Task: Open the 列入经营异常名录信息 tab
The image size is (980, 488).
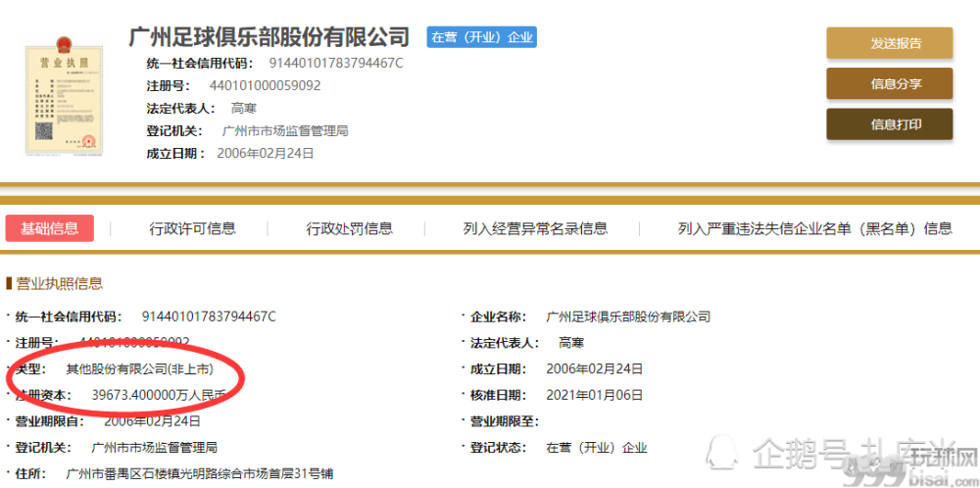Action: pos(535,228)
